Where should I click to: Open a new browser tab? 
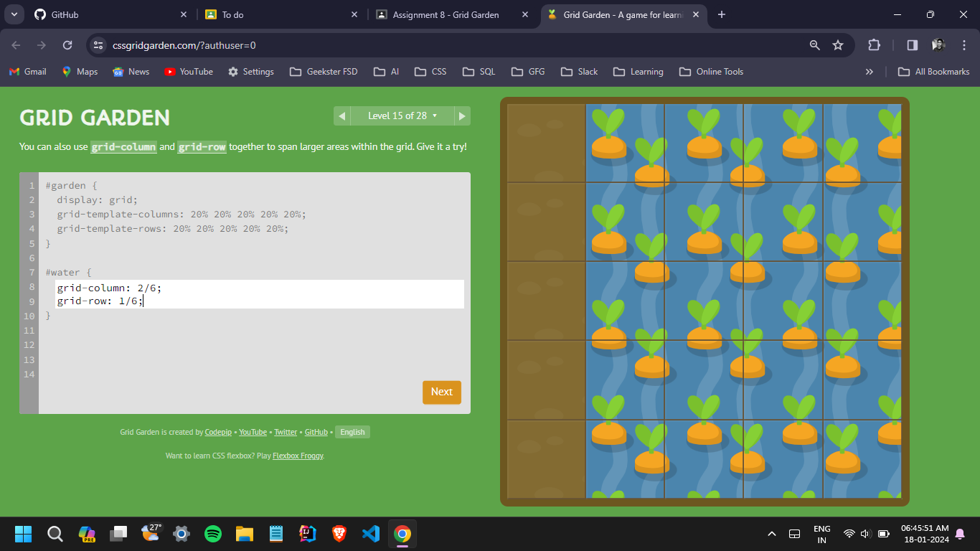(722, 14)
